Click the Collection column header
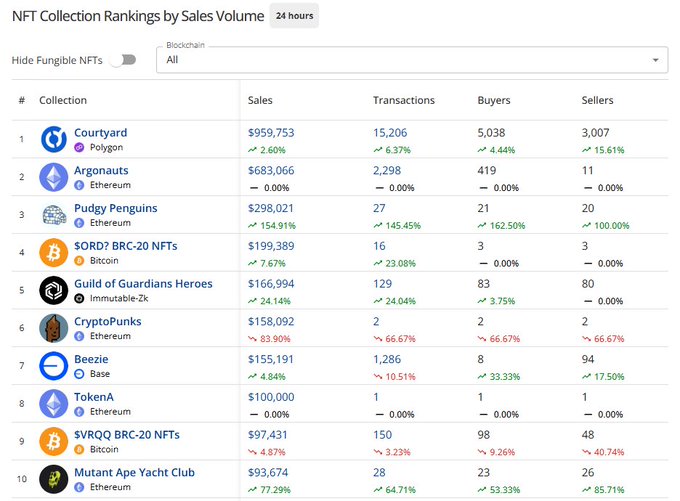The width and height of the screenshot is (680, 501). [63, 100]
